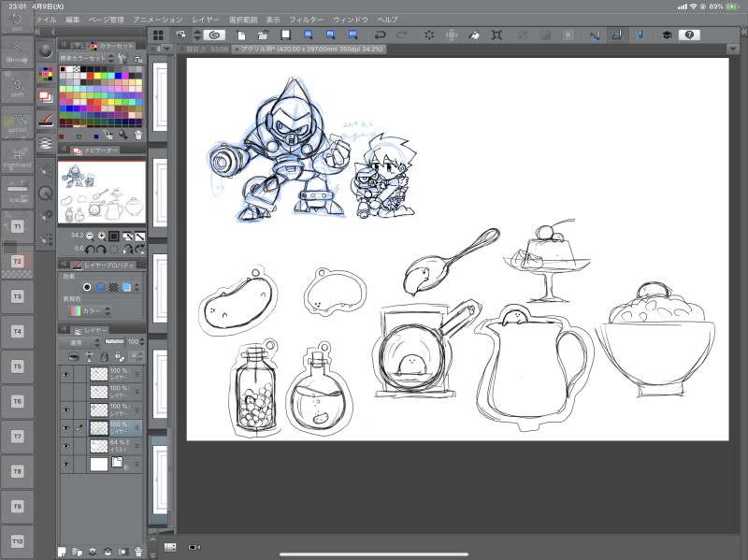Show the hidden second layer via its eye box
748x560 pixels.
tap(65, 392)
